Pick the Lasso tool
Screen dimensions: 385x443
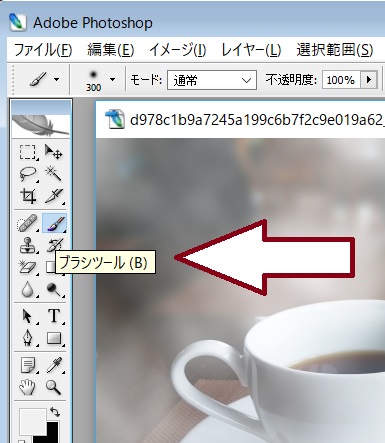click(27, 174)
